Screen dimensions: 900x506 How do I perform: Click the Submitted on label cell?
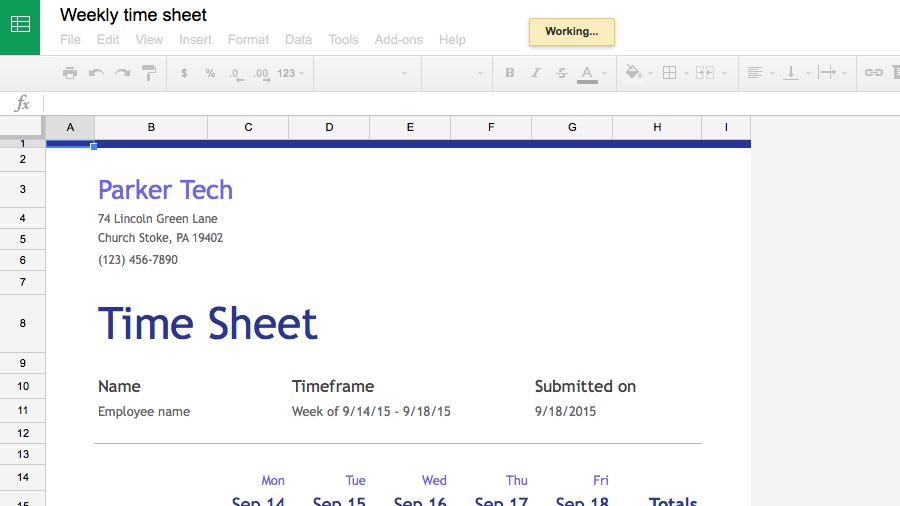tap(585, 386)
